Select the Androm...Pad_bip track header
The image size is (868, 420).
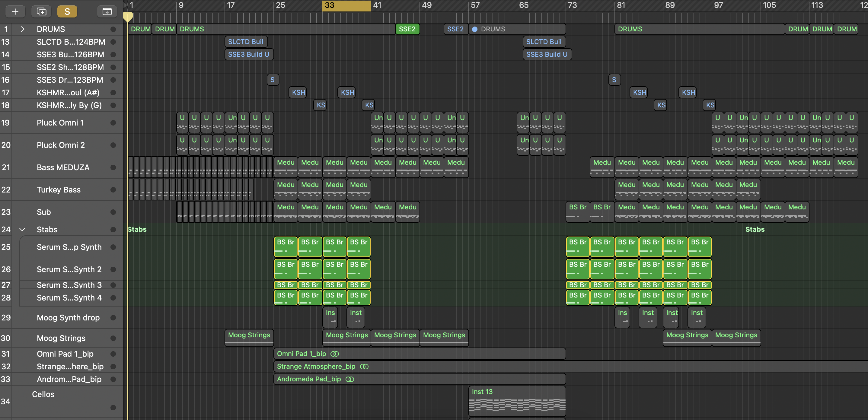click(x=61, y=379)
